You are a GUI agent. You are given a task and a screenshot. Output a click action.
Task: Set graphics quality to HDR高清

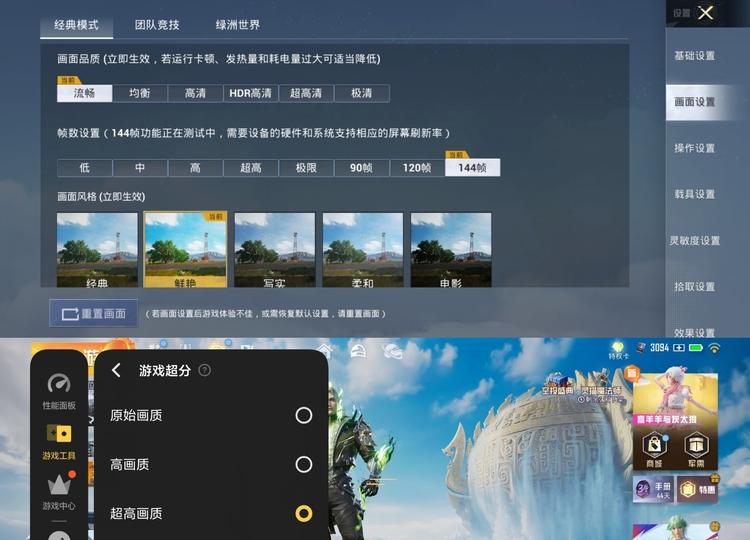(251, 93)
